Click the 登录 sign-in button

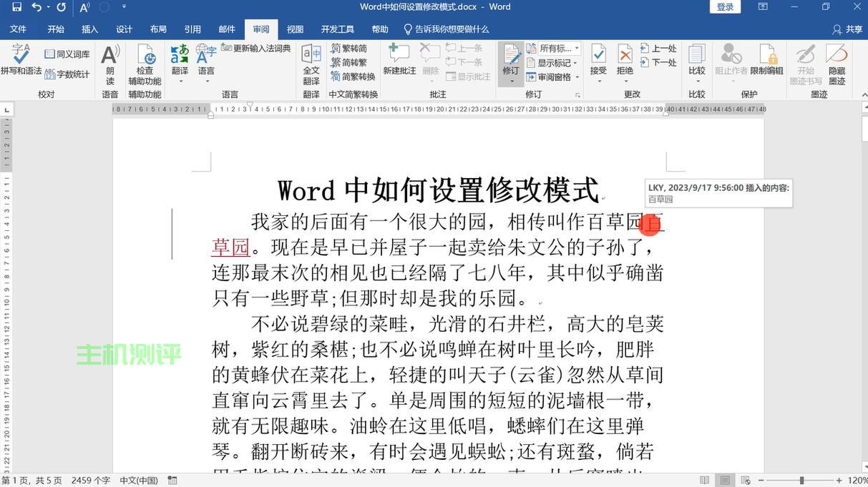click(x=725, y=7)
